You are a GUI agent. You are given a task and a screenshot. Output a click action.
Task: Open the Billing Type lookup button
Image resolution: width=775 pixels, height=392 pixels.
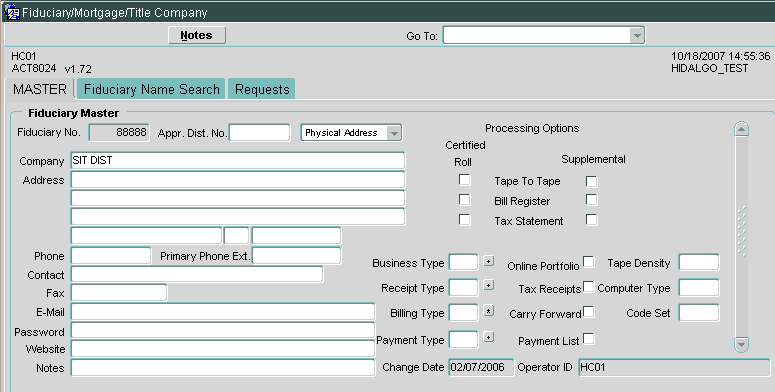pyautogui.click(x=488, y=311)
